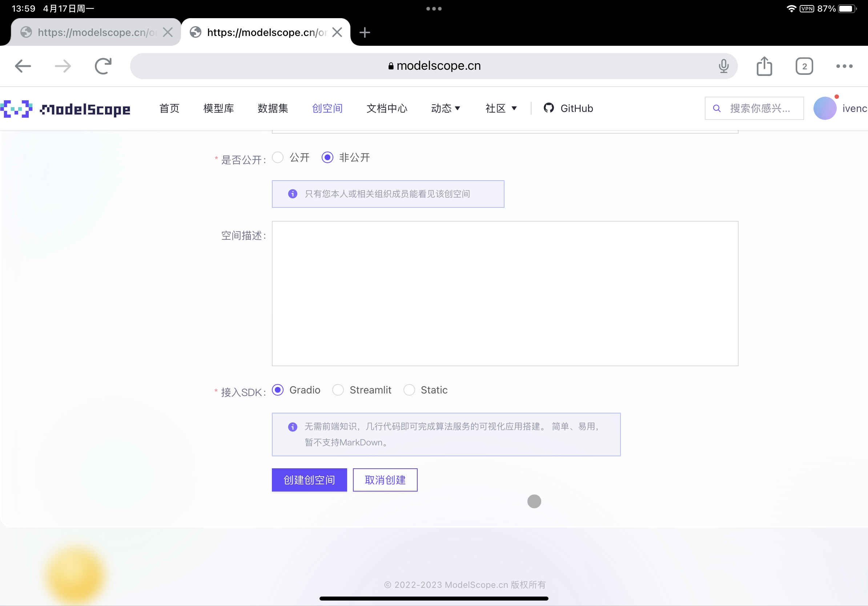Switch to the 模型库 navigation item
The height and width of the screenshot is (606, 868).
tap(218, 108)
